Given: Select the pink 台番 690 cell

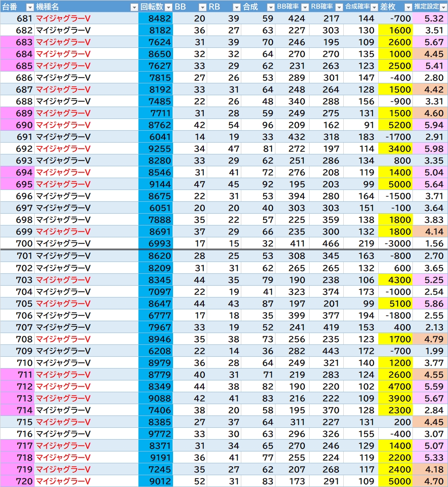Looking at the screenshot, I should 18,125.
